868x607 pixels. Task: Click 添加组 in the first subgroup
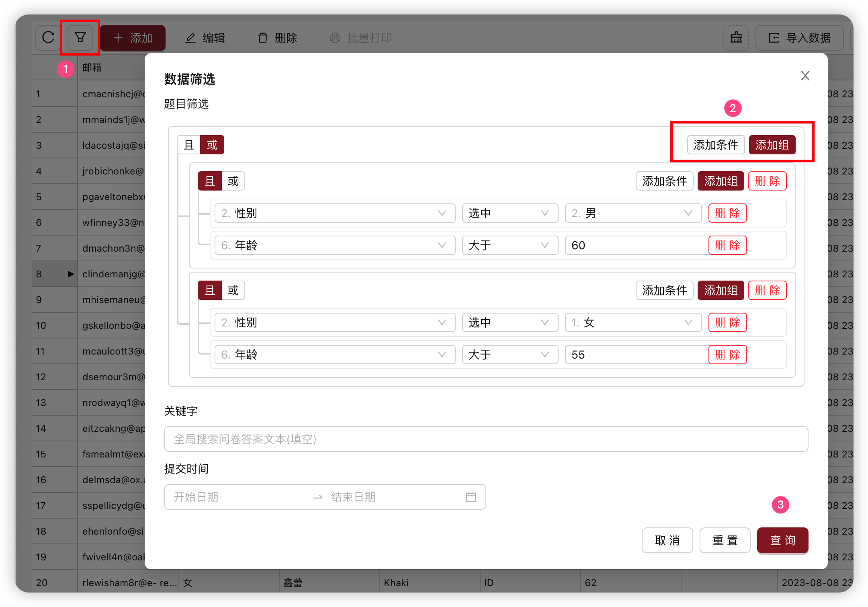pyautogui.click(x=721, y=181)
